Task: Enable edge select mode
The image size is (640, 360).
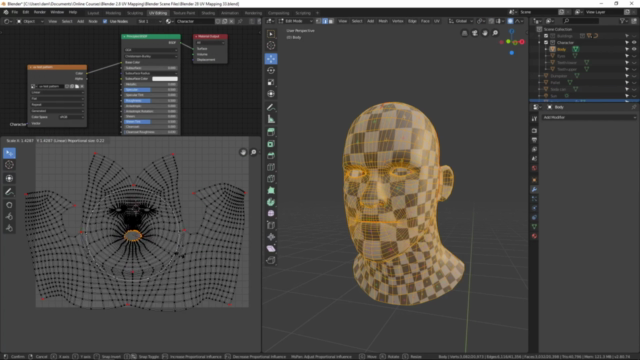Action: 325,21
